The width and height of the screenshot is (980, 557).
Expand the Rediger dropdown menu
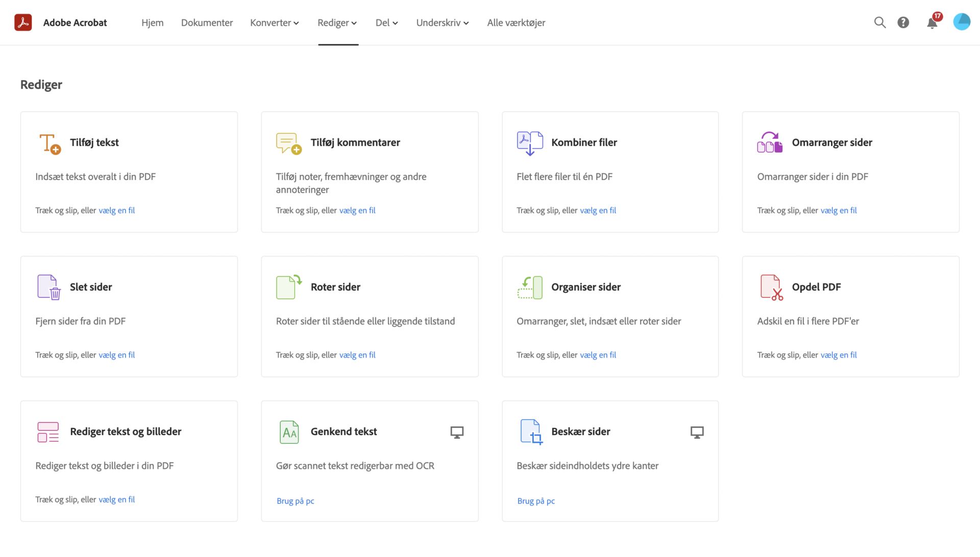click(x=337, y=22)
